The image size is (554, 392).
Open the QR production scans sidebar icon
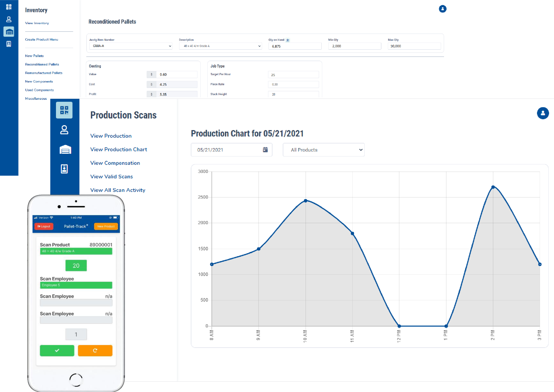[64, 110]
